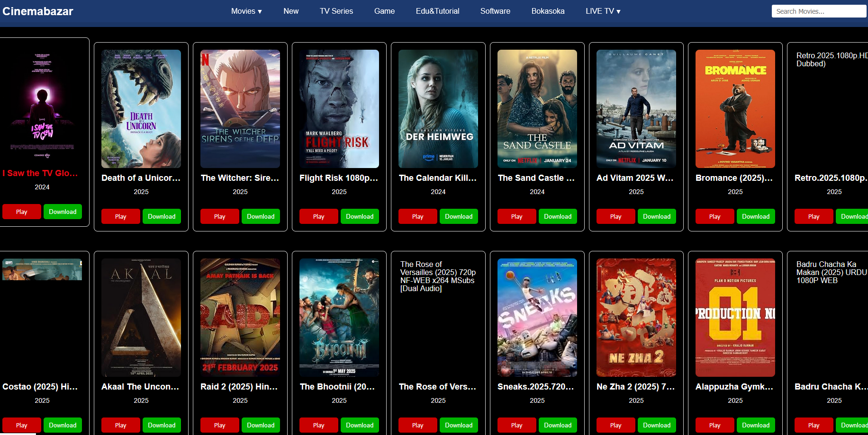This screenshot has height=435, width=868.
Task: Open the Death of a Unicorn poster
Action: click(x=141, y=109)
